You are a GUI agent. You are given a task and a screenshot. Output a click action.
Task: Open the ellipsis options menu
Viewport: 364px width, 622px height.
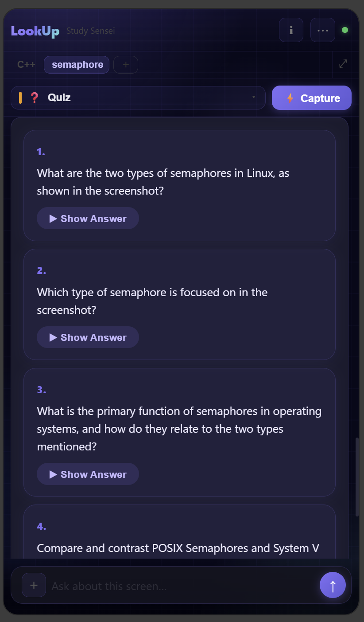[x=322, y=30]
